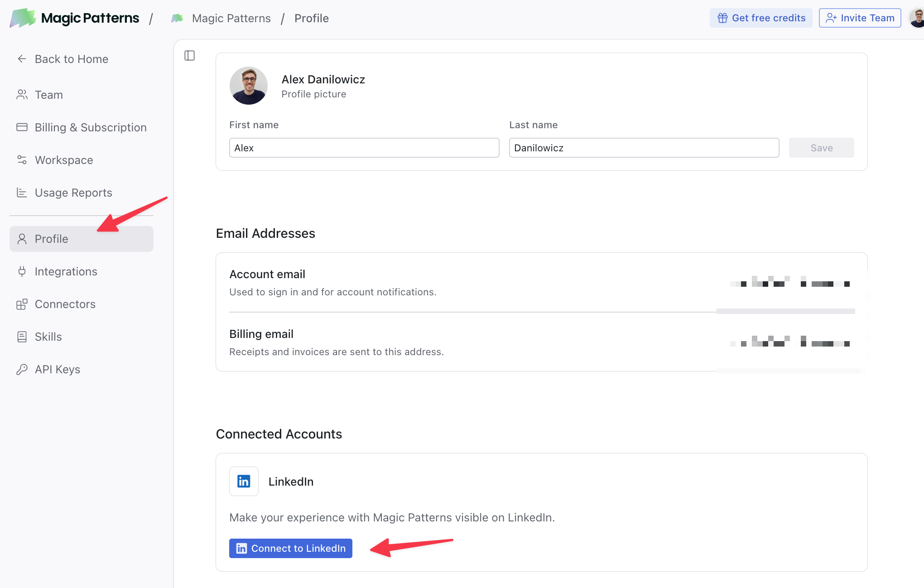Click the Profile person icon
Image resolution: width=924 pixels, height=588 pixels.
22,239
